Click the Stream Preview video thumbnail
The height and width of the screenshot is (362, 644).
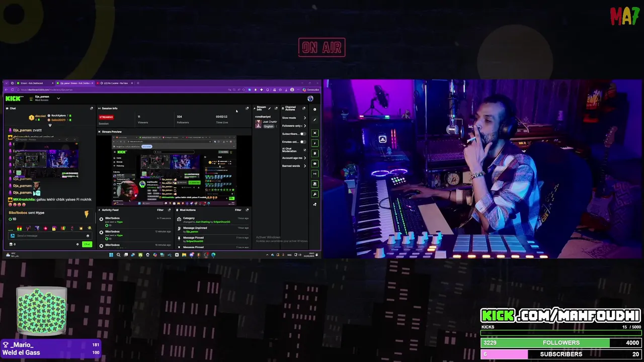(174, 170)
